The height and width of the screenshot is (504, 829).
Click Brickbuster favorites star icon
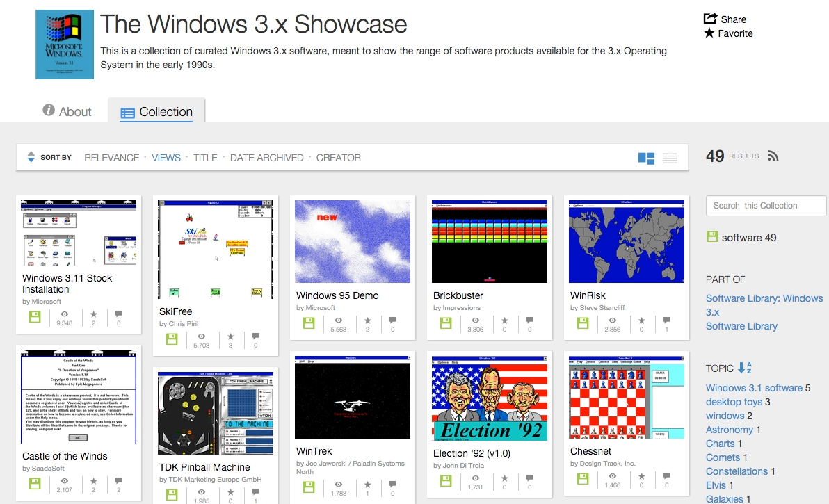[x=504, y=320]
